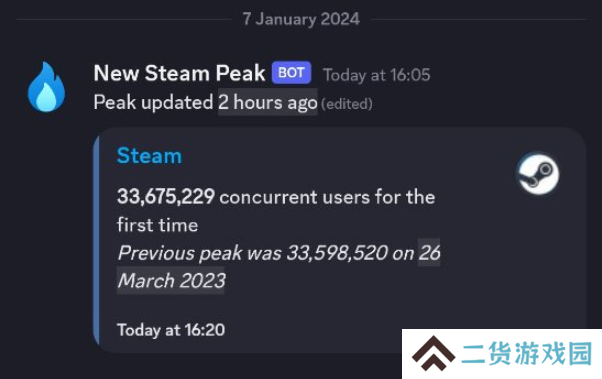602x379 pixels.
Task: Click the 2 hours ago relative timestamp
Action: [268, 102]
